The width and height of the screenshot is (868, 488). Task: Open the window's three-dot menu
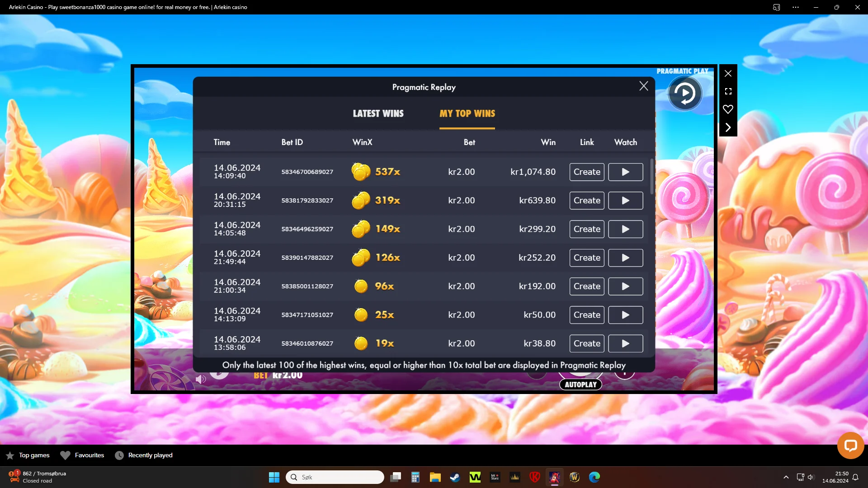point(796,7)
